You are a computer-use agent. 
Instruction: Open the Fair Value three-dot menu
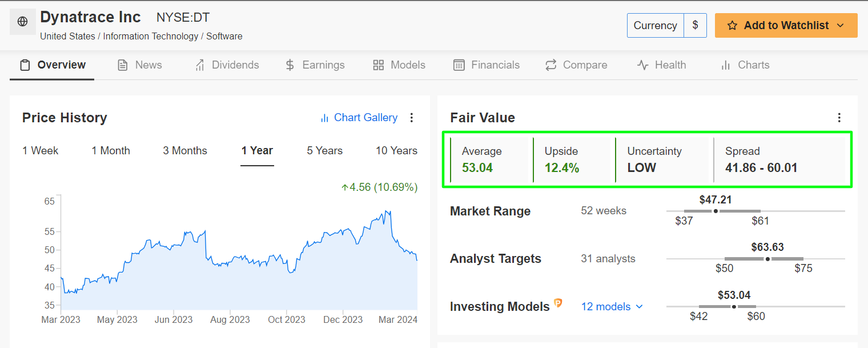(x=839, y=118)
